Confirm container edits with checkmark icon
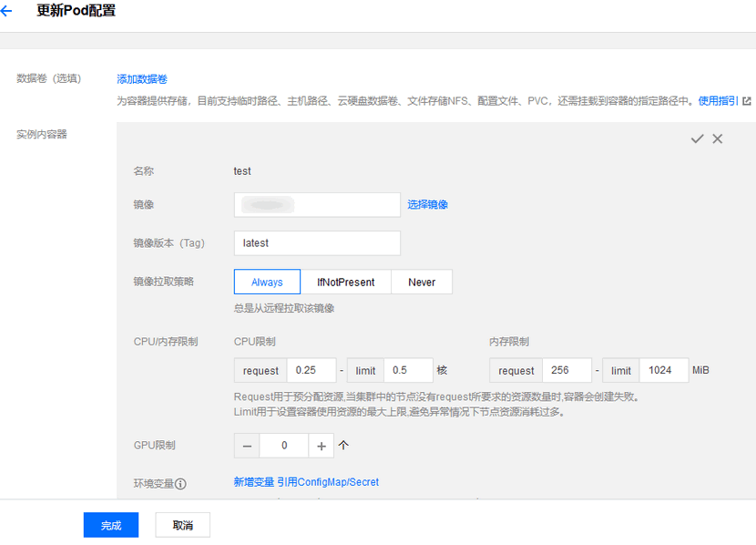 pyautogui.click(x=697, y=139)
